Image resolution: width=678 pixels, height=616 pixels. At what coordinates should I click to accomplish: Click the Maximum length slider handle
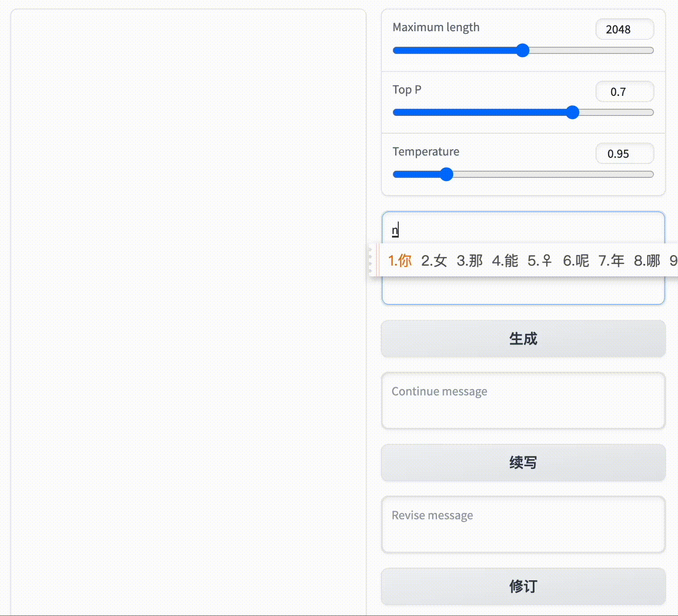point(523,50)
